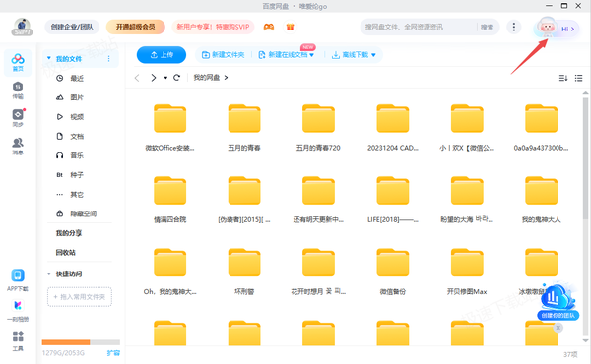Open the sort order icon
This screenshot has height=364, width=591.
pyautogui.click(x=563, y=78)
